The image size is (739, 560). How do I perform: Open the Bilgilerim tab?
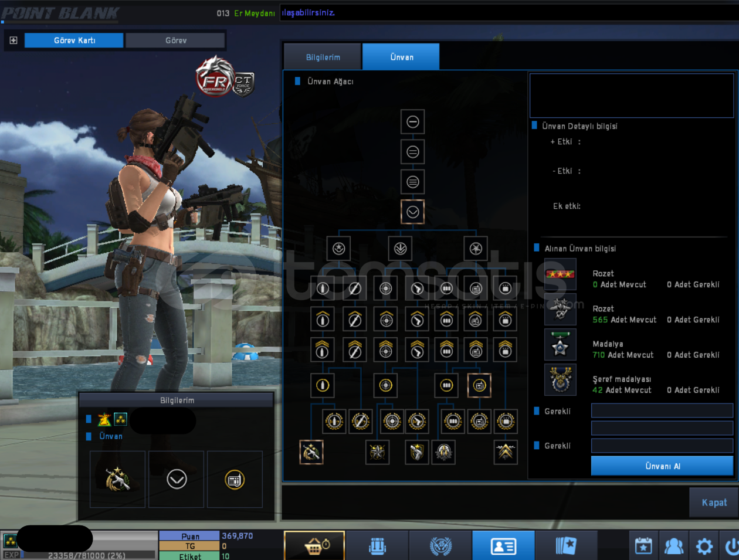(x=323, y=57)
